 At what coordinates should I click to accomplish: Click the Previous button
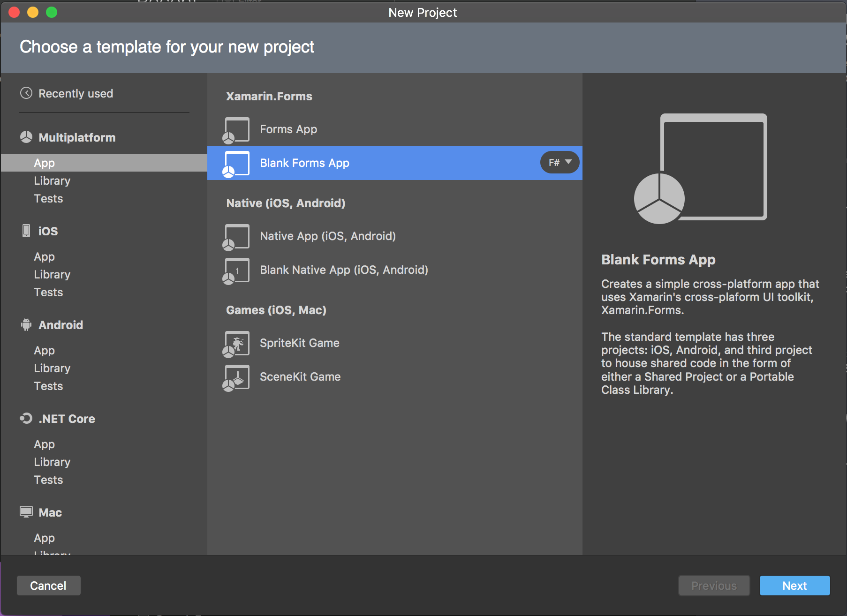click(714, 586)
